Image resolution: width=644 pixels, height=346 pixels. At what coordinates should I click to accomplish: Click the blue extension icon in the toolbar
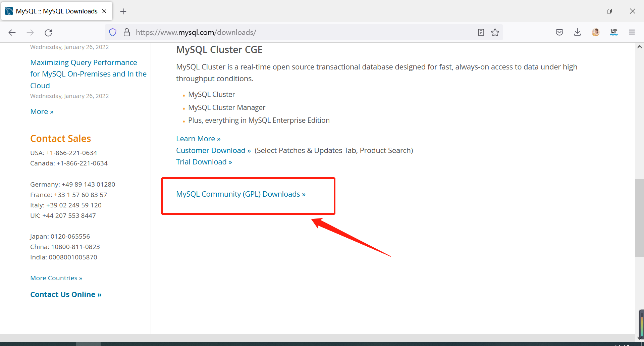tap(614, 33)
